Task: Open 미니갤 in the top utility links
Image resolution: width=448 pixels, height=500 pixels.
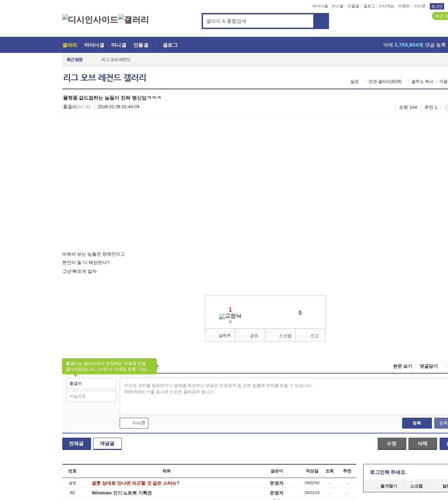Action: pos(337,6)
